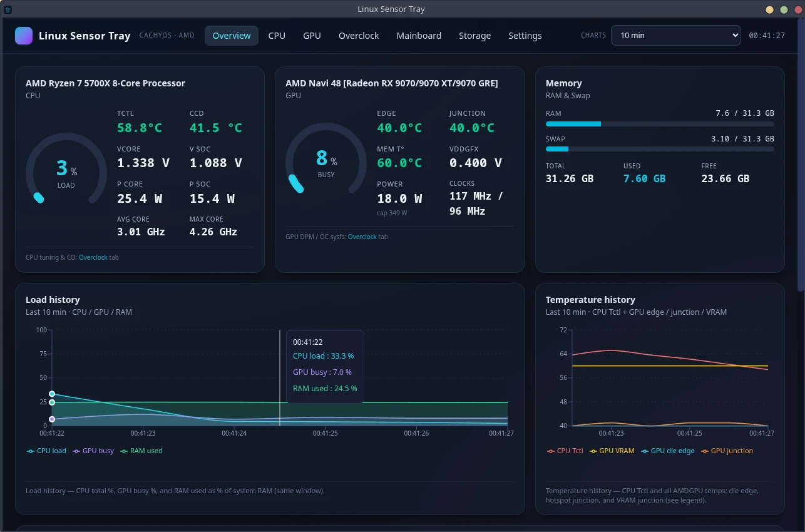The width and height of the screenshot is (805, 532).
Task: Click the vertical scrollbar on the window edge
Action: 801,156
